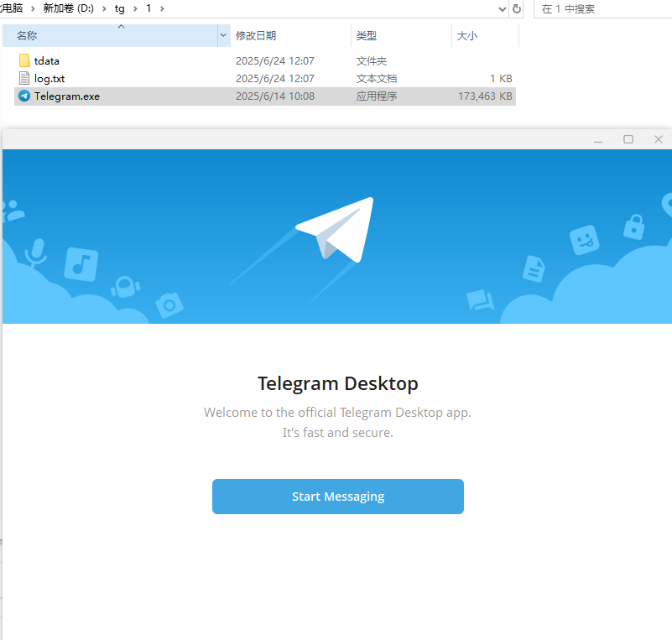Viewport: 672px width, 640px height.
Task: Click the 在 1 中搜索 search box
Action: click(602, 8)
